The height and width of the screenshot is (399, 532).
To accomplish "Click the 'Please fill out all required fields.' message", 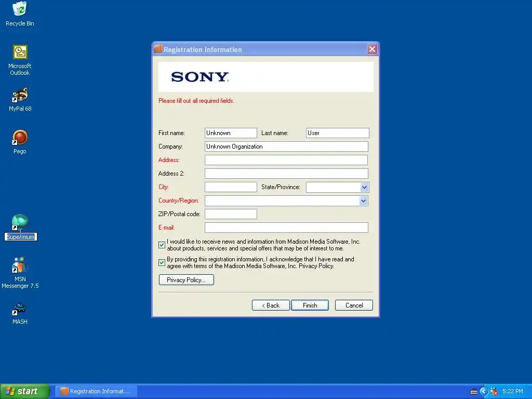I will click(x=196, y=101).
